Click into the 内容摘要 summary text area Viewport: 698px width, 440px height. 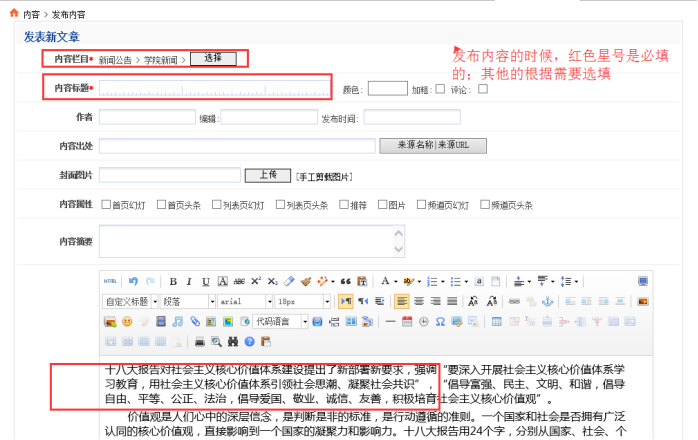coord(252,241)
